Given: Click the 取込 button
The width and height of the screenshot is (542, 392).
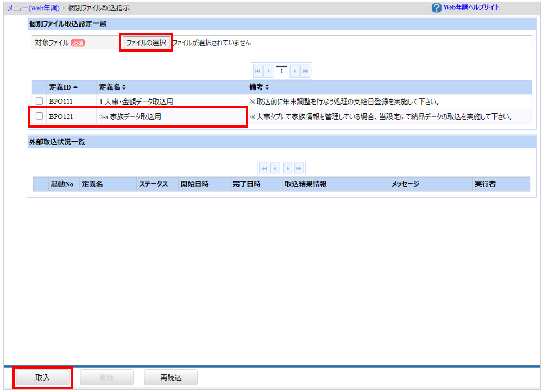Looking at the screenshot, I should tap(43, 377).
